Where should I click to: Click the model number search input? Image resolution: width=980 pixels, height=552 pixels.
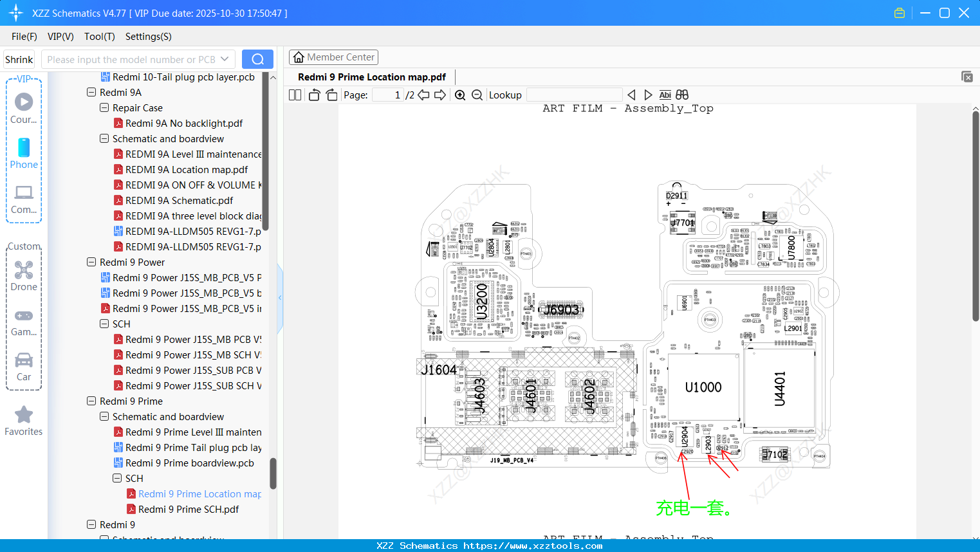pyautogui.click(x=131, y=59)
